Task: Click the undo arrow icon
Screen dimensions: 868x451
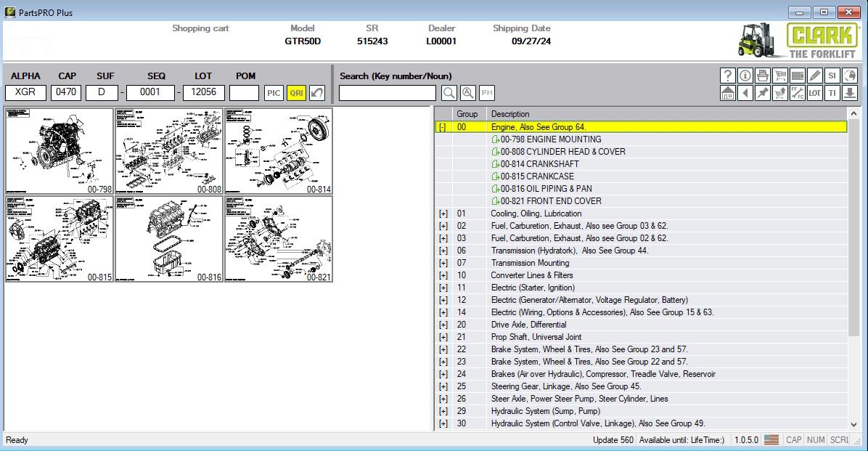Action: [x=317, y=93]
